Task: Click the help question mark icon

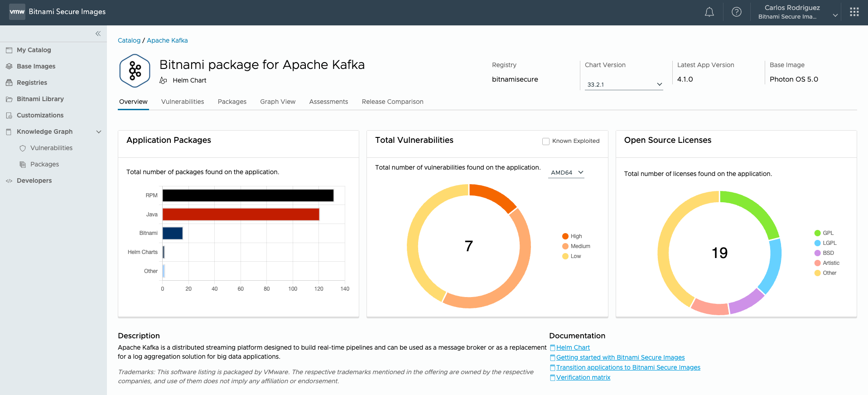Action: (x=737, y=12)
